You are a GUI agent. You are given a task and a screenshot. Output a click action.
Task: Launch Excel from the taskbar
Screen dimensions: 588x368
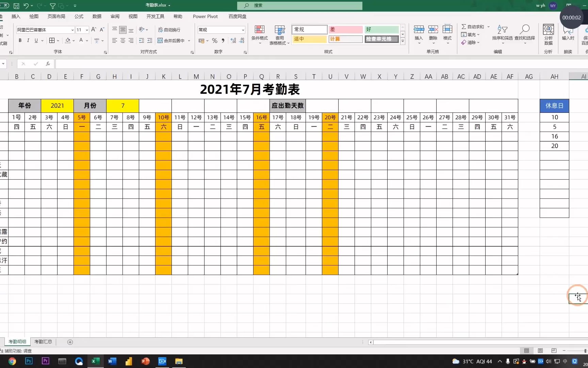click(95, 361)
